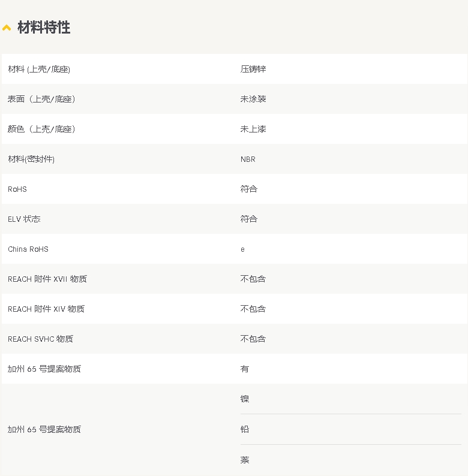This screenshot has height=476, width=468.
Task: Collapse the 材料特性 section chevron
Action: point(7,28)
